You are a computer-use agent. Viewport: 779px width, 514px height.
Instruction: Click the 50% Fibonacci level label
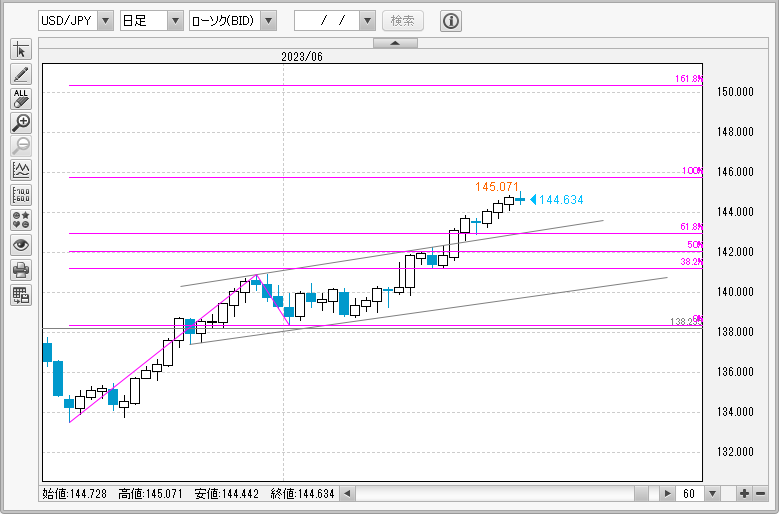coord(695,244)
